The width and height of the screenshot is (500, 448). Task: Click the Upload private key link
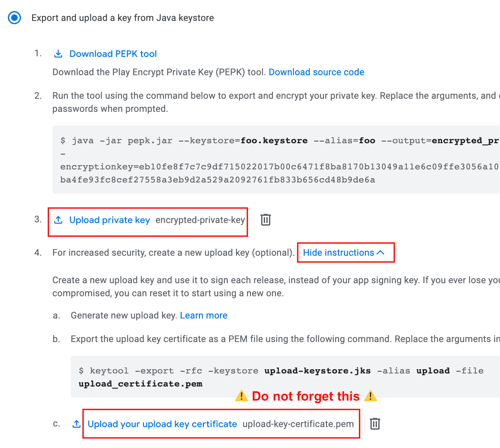click(110, 220)
